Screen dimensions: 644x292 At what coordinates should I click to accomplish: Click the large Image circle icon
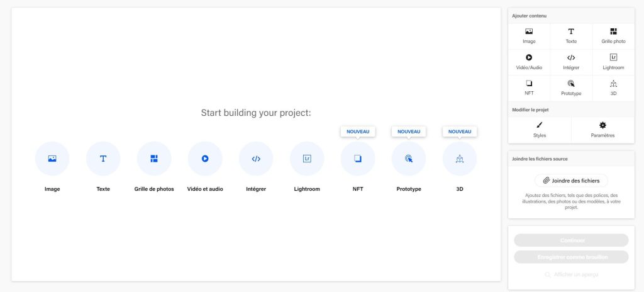[52, 159]
